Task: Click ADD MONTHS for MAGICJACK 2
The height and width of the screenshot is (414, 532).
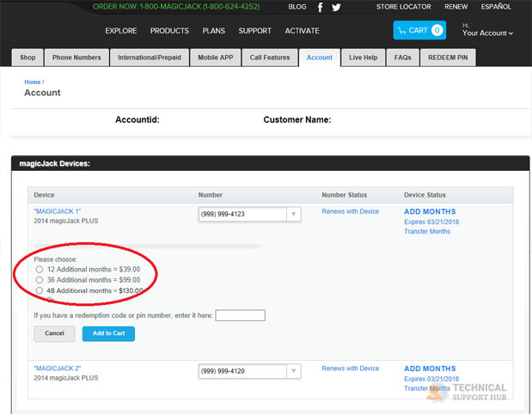Action: click(x=430, y=368)
